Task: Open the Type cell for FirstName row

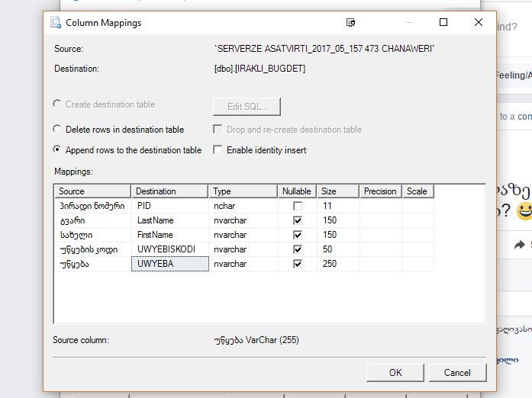Action: [243, 235]
